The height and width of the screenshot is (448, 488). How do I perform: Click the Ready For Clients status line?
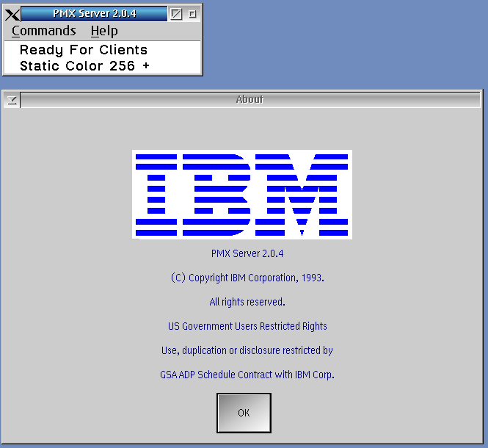click(84, 50)
